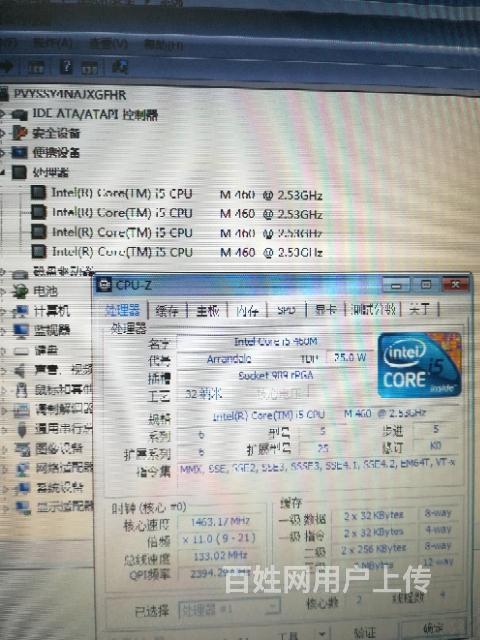Click the 验证 button in CPU-Z

tap(364, 632)
